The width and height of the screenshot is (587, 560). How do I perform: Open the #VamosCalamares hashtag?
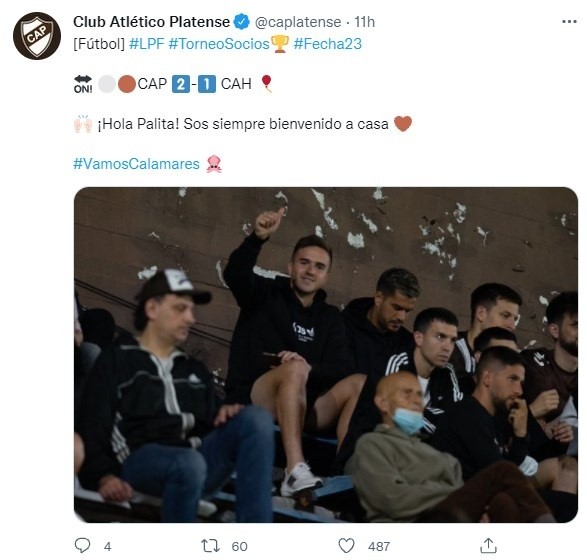136,164
